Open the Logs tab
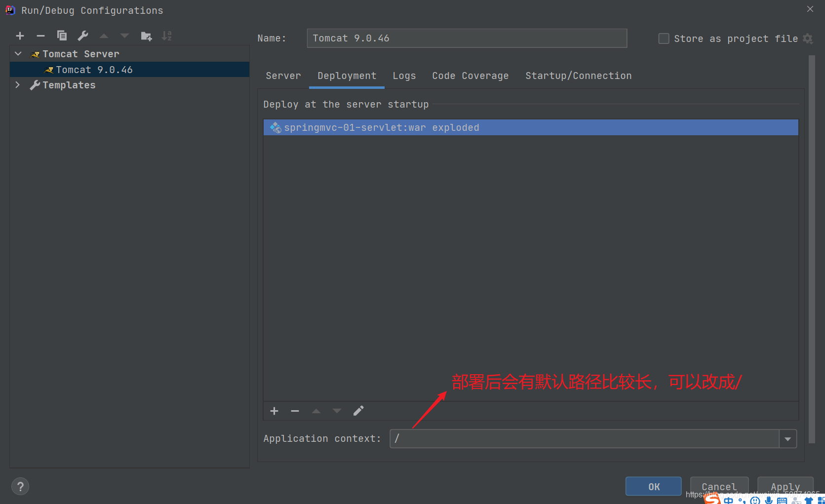The height and width of the screenshot is (504, 825). coord(404,76)
